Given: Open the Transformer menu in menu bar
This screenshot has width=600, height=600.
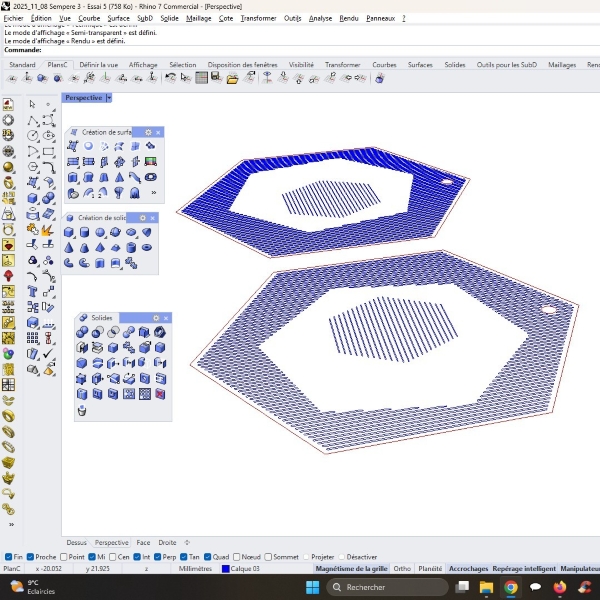Looking at the screenshot, I should click(259, 18).
